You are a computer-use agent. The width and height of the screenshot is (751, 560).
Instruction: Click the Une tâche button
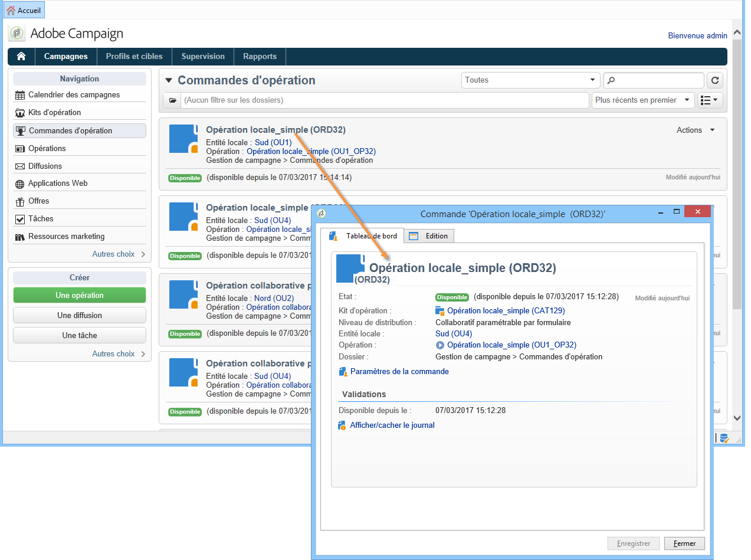tap(80, 335)
